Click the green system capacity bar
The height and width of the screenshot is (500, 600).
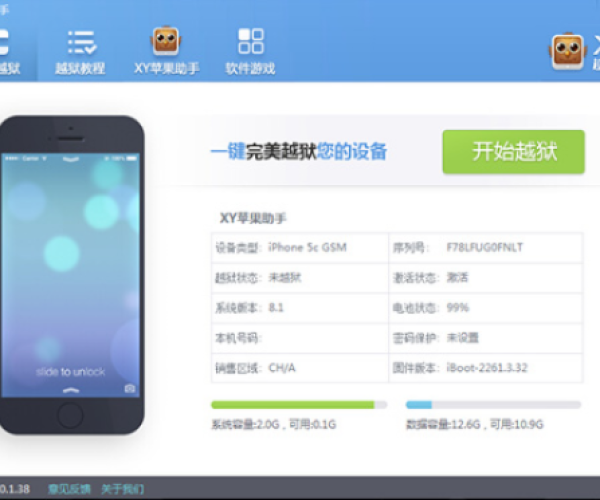click(299, 405)
